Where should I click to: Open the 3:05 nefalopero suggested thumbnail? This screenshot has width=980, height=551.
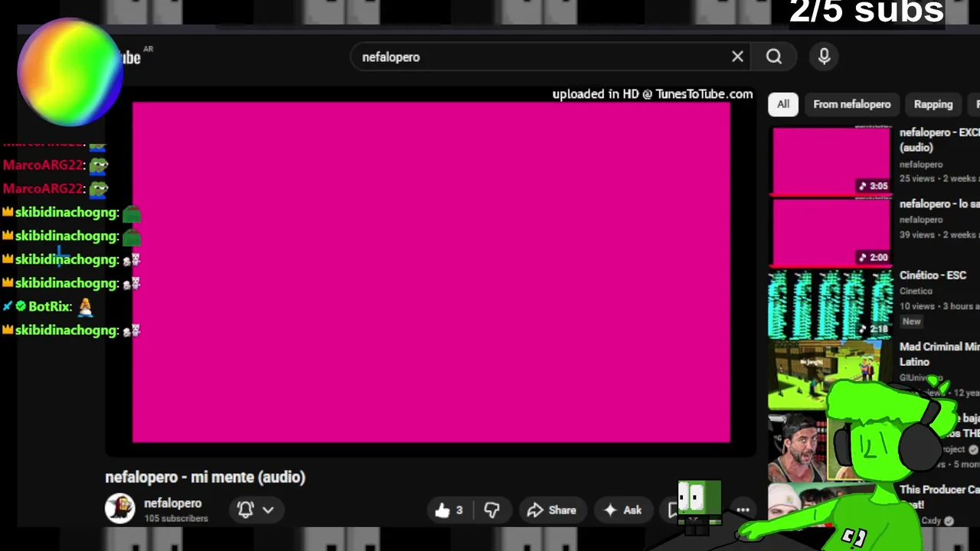pos(831,161)
